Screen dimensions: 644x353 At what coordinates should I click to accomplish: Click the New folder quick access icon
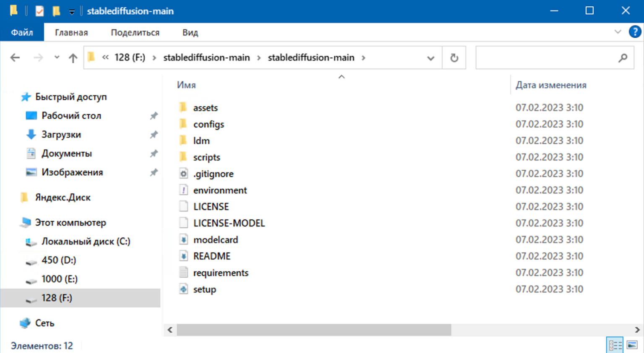[x=56, y=11]
